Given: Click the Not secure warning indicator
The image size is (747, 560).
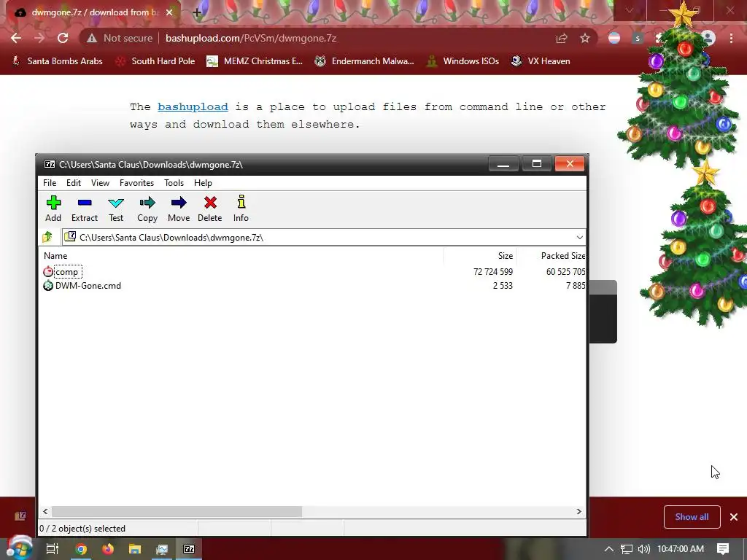Looking at the screenshot, I should click(x=119, y=38).
